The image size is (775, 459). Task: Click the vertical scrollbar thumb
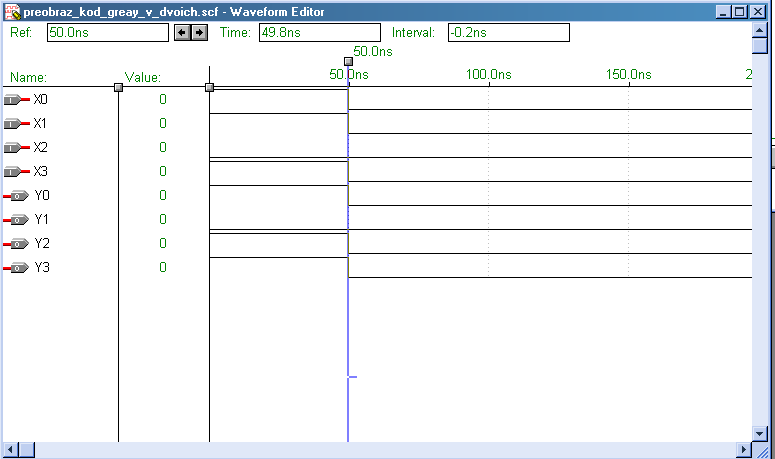pos(760,46)
